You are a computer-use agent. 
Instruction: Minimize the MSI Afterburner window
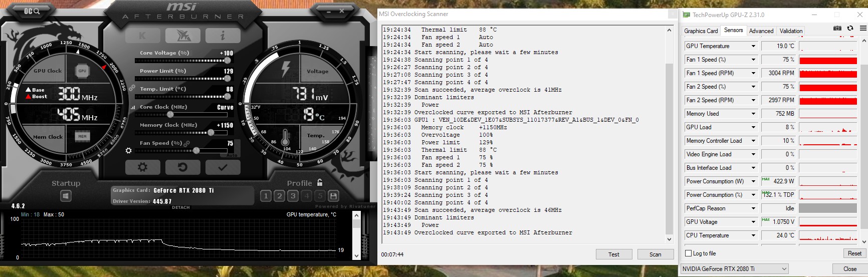point(328,11)
